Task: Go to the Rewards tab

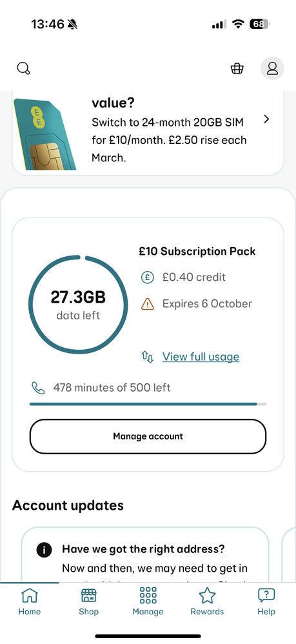Action: pyautogui.click(x=207, y=601)
